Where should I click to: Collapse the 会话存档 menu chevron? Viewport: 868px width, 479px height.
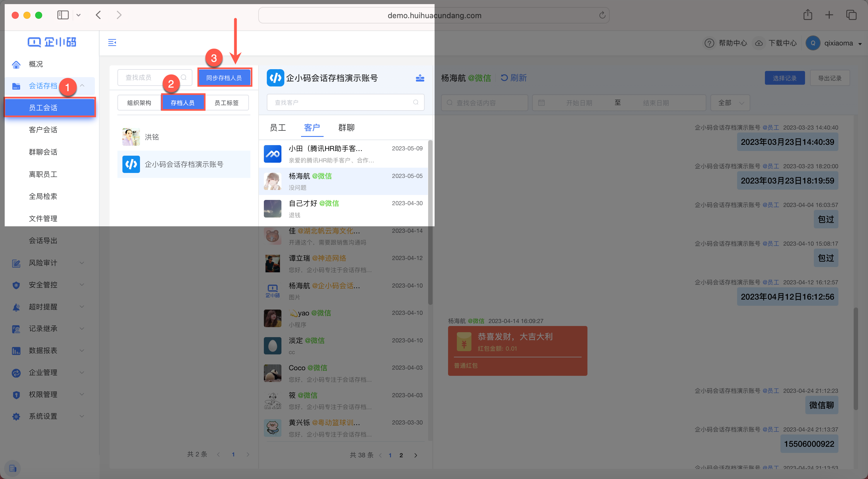(82, 86)
